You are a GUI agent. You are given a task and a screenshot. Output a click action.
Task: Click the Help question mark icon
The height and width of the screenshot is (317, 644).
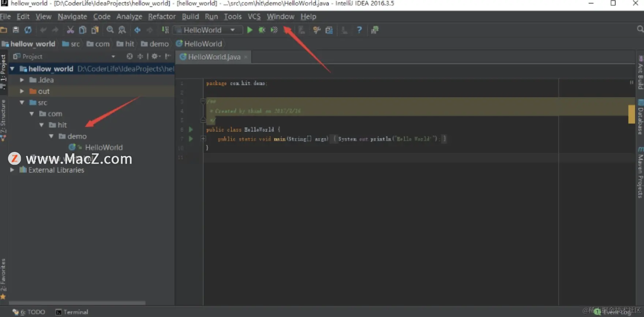click(x=359, y=30)
